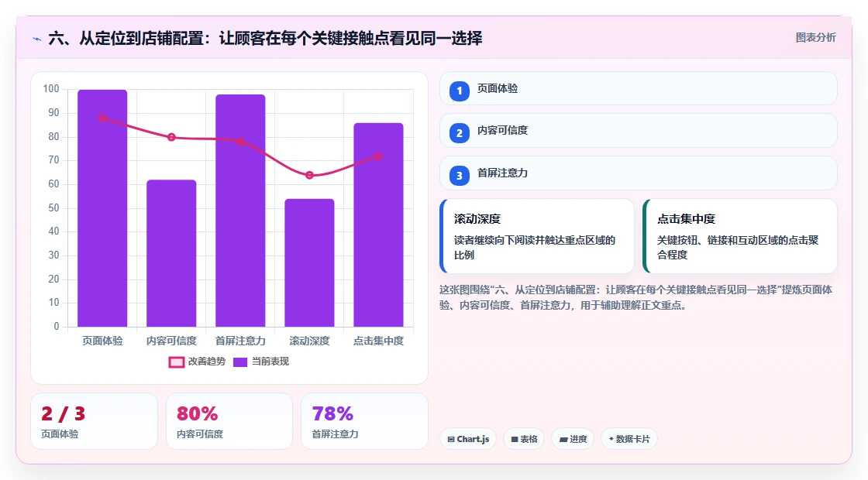This screenshot has width=868, height=480.
Task: Select the 首屏注意力 list item
Action: pos(639,173)
